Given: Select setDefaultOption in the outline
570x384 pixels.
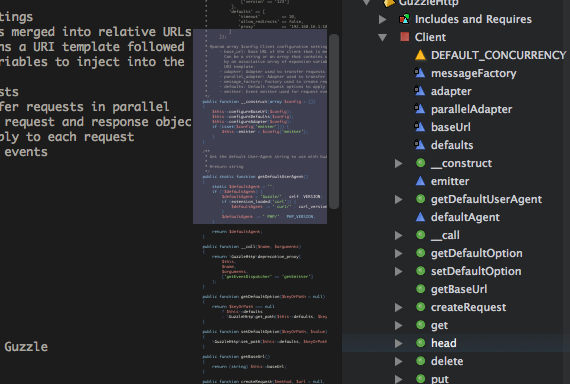Looking at the screenshot, I should click(476, 271).
